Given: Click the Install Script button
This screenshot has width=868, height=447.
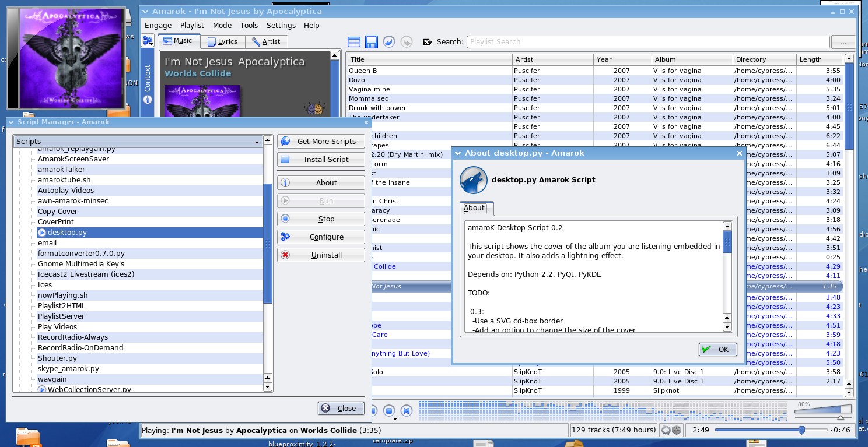Looking at the screenshot, I should pyautogui.click(x=321, y=160).
